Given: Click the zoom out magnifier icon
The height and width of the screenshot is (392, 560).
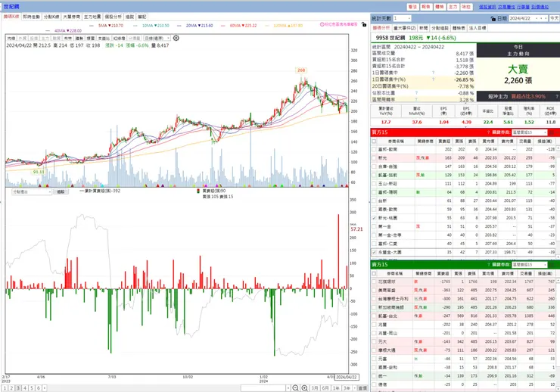Looking at the screenshot, I should point(296,388).
